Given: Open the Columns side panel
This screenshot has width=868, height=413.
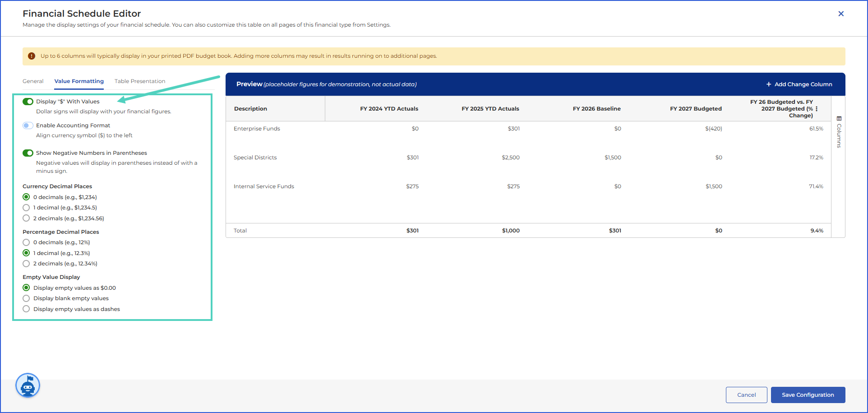Looking at the screenshot, I should pos(839,132).
